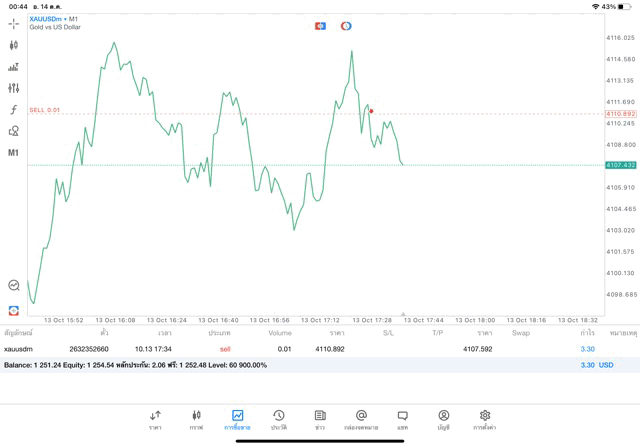This screenshot has width=640, height=447.
Task: Open the การตั้งค่า (Settings) tab
Action: 485,419
